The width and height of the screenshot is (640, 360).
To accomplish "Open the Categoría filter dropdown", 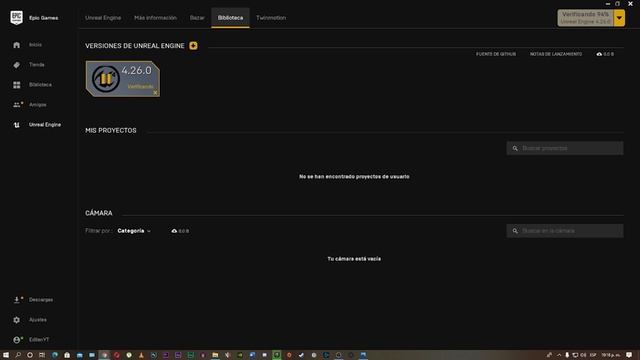I will [x=134, y=231].
